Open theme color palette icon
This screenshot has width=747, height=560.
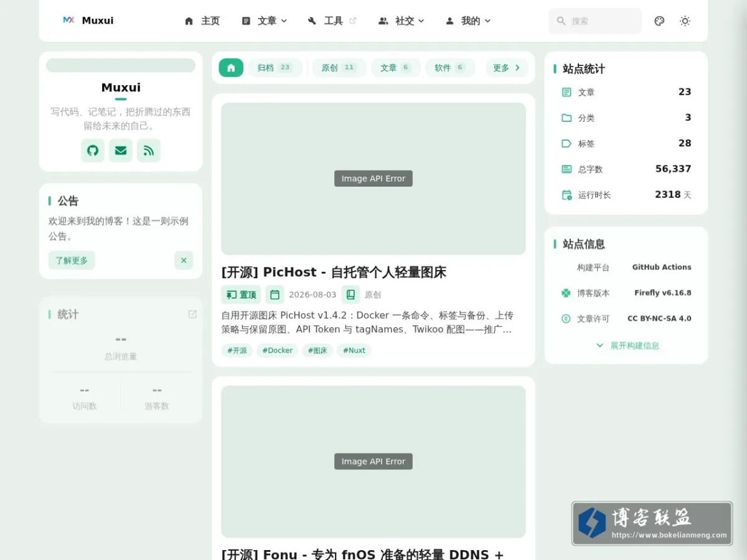(660, 21)
